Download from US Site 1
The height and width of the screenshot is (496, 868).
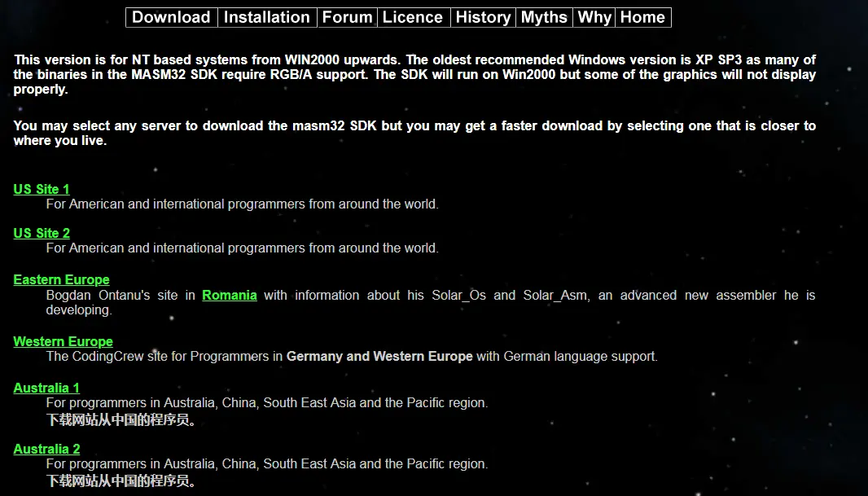[42, 189]
